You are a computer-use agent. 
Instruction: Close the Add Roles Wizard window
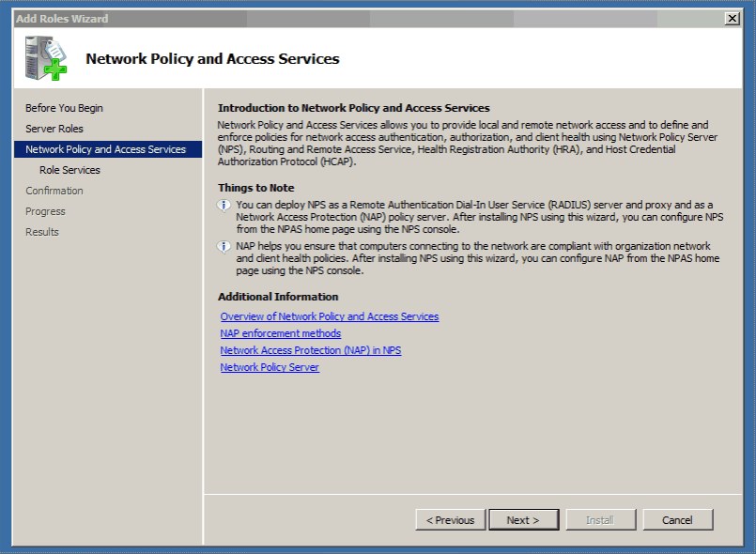click(x=732, y=19)
